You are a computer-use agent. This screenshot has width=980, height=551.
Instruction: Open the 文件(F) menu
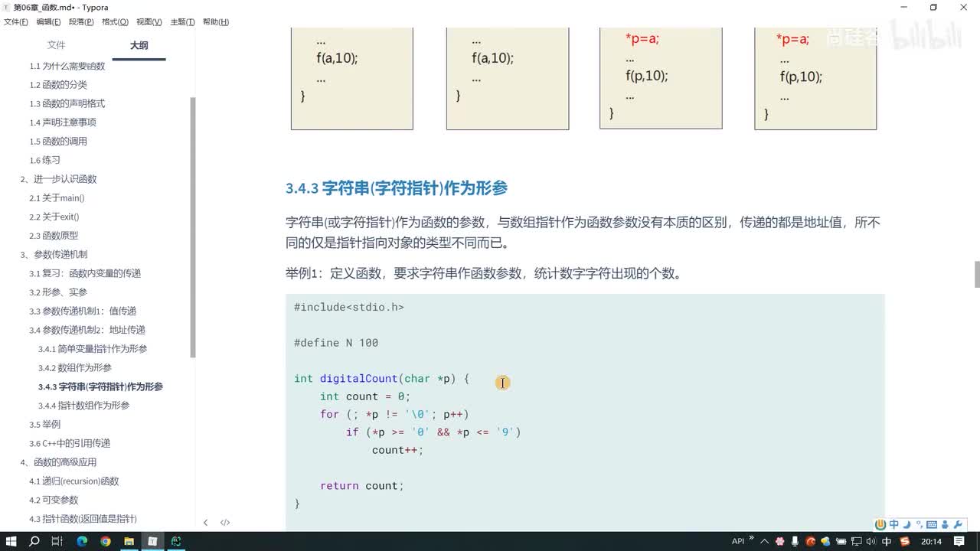click(16, 22)
